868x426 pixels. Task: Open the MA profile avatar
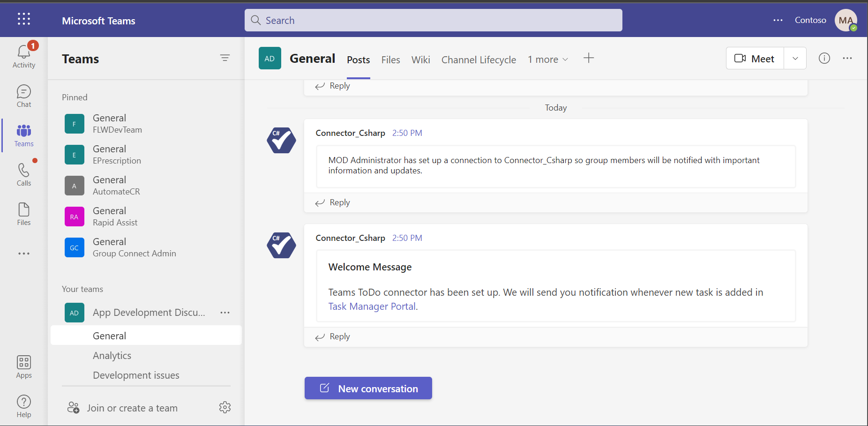click(x=846, y=20)
